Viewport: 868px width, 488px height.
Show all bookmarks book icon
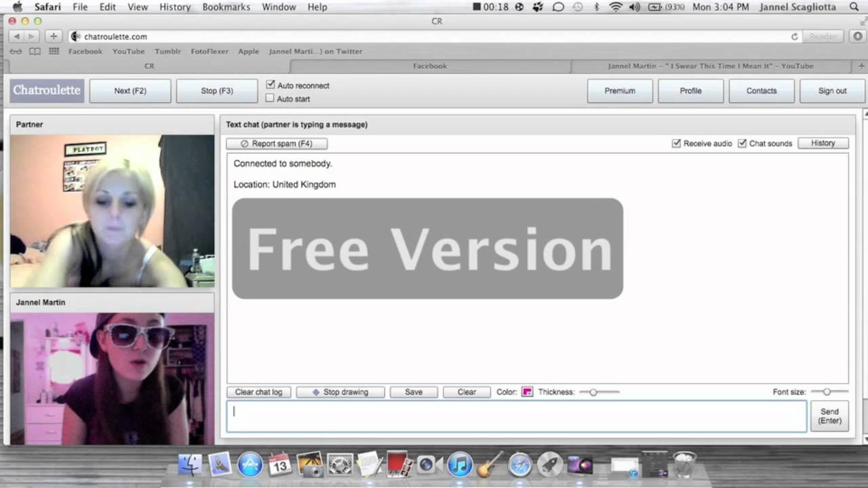35,52
